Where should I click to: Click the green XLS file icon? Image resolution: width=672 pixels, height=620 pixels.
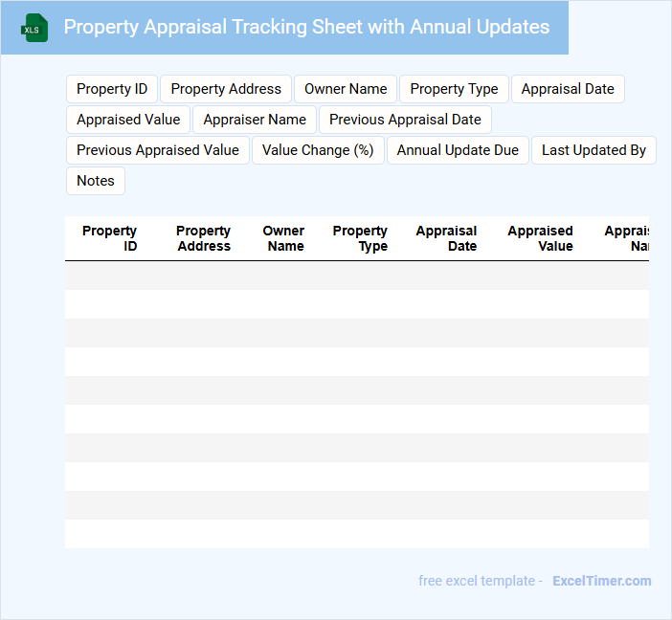tap(34, 28)
